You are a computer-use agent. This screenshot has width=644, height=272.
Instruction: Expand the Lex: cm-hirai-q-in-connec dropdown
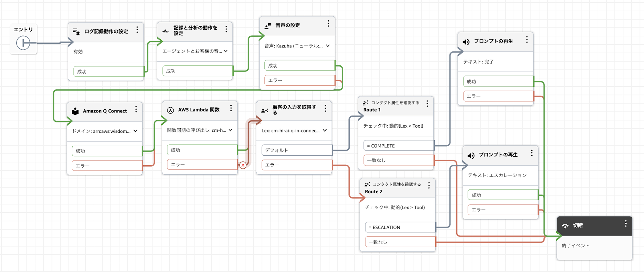(325, 131)
